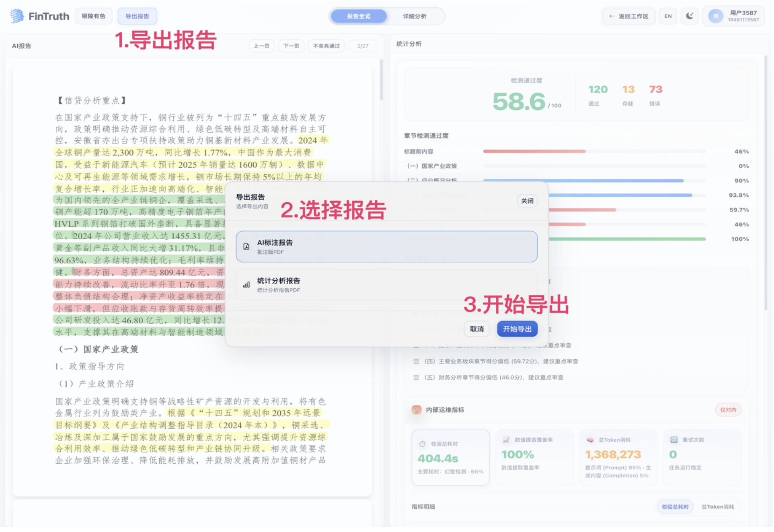Click 取消 button in export dialog
The width and height of the screenshot is (774, 532).
click(x=476, y=329)
